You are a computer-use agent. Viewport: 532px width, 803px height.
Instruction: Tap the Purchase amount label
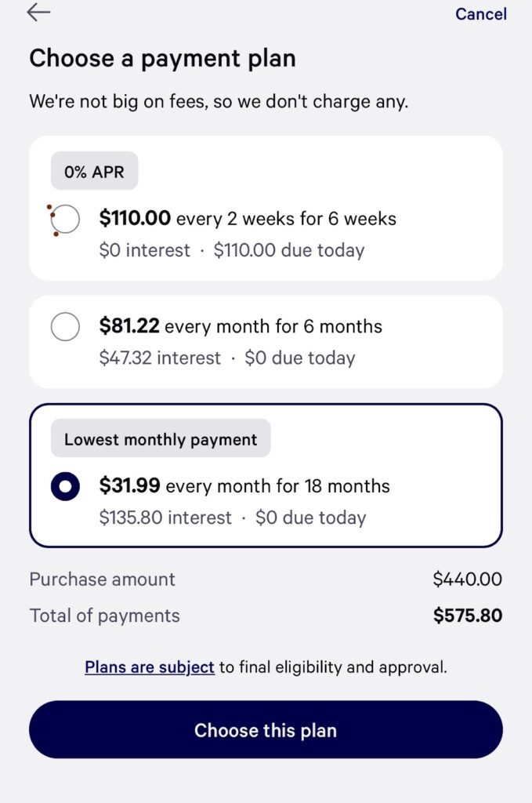click(x=103, y=580)
